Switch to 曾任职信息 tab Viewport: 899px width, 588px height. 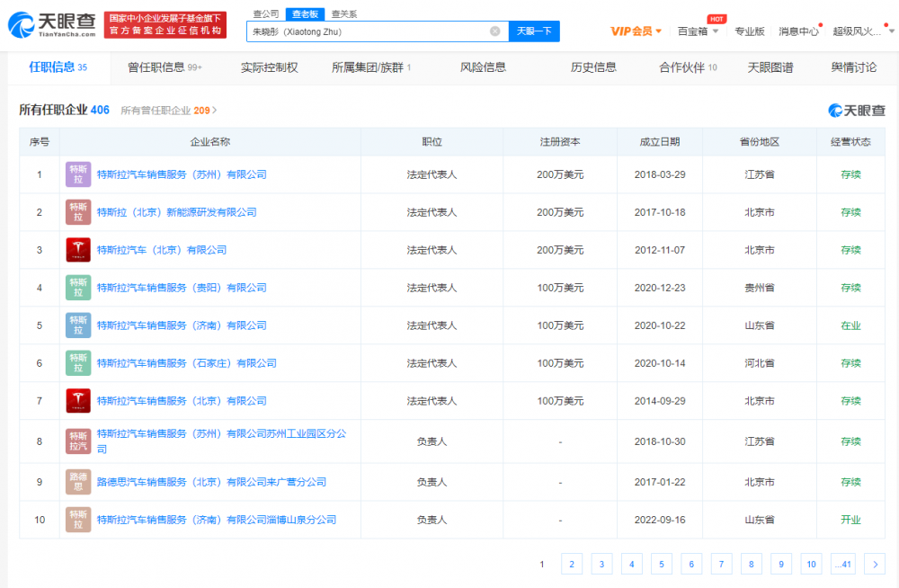[x=165, y=67]
